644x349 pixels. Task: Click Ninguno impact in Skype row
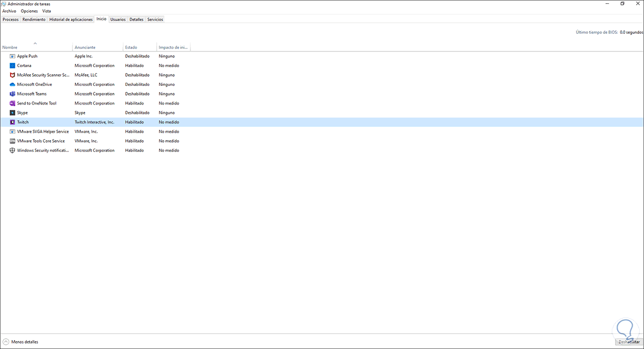pos(167,113)
